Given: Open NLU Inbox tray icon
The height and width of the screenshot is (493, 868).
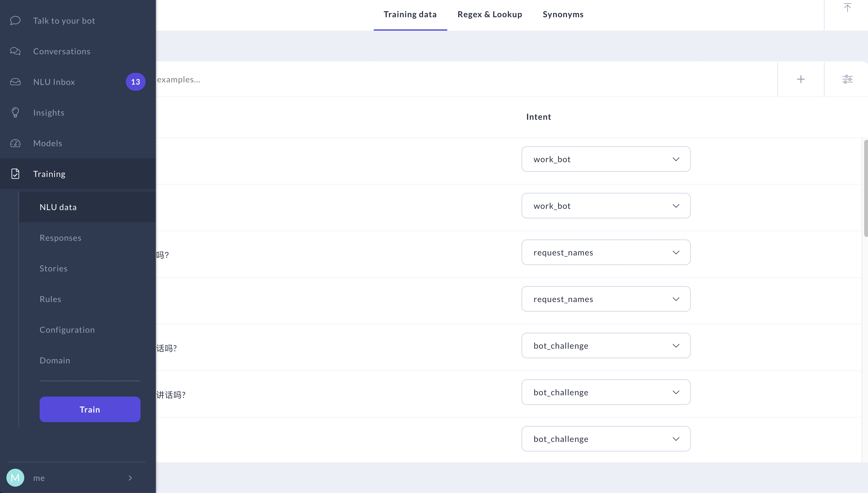Looking at the screenshot, I should click(15, 82).
